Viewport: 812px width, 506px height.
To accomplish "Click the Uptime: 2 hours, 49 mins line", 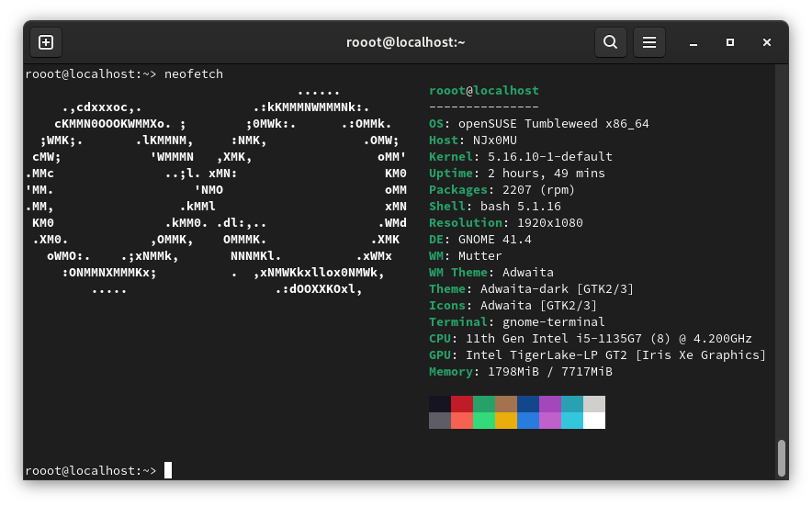I will click(x=517, y=174).
